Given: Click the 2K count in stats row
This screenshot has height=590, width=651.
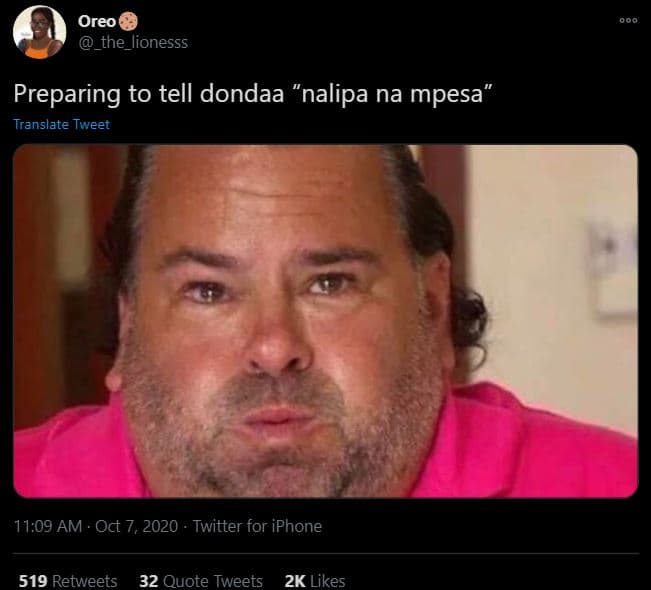Looking at the screenshot, I should coord(295,581).
